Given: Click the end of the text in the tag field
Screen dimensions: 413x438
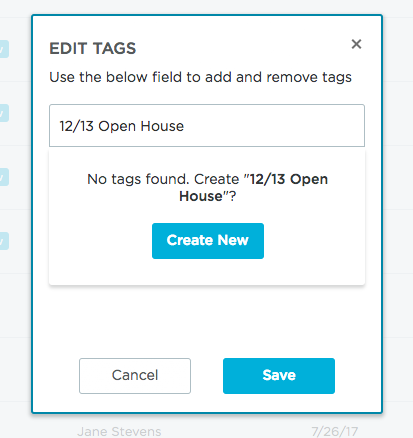Looking at the screenshot, I should point(185,126).
